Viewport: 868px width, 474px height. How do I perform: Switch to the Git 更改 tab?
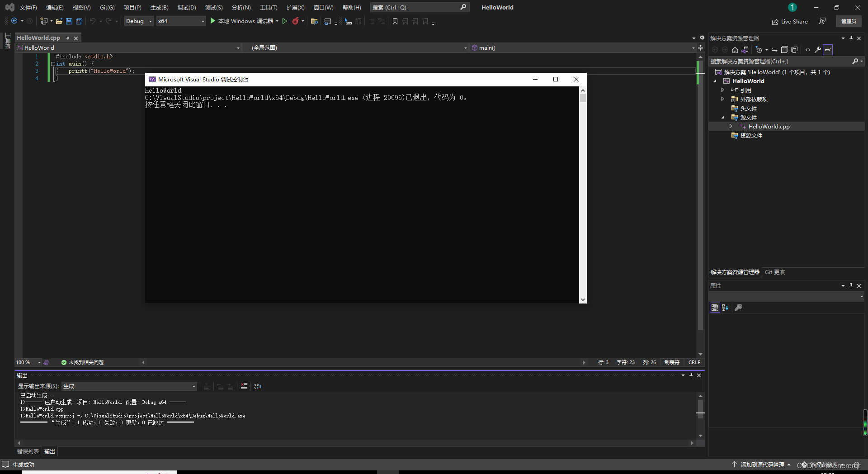[x=774, y=272]
